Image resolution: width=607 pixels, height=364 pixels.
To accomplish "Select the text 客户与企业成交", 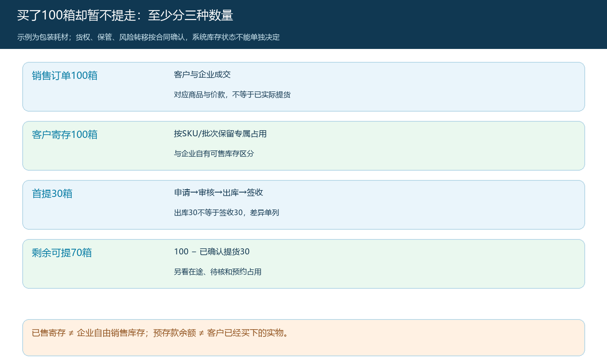I will (202, 74).
